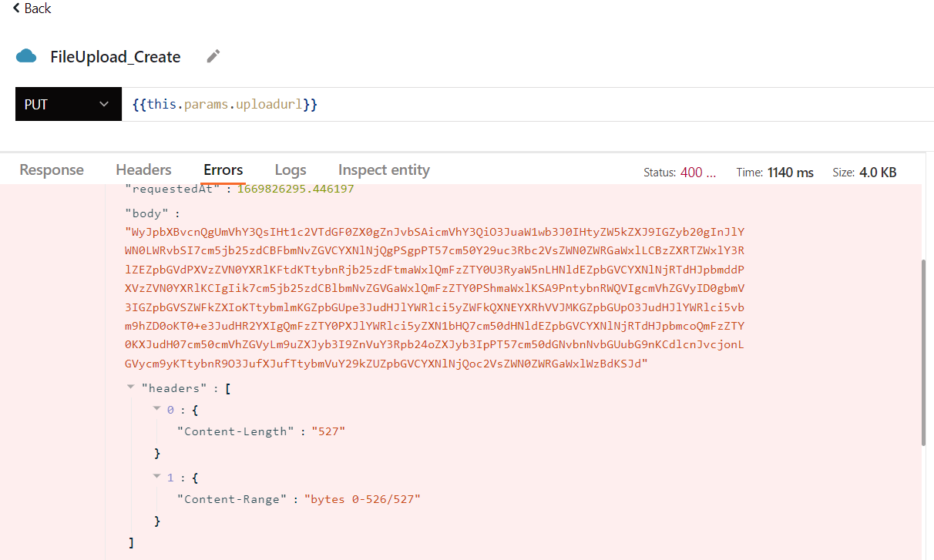Select the Logs tab

tap(290, 169)
